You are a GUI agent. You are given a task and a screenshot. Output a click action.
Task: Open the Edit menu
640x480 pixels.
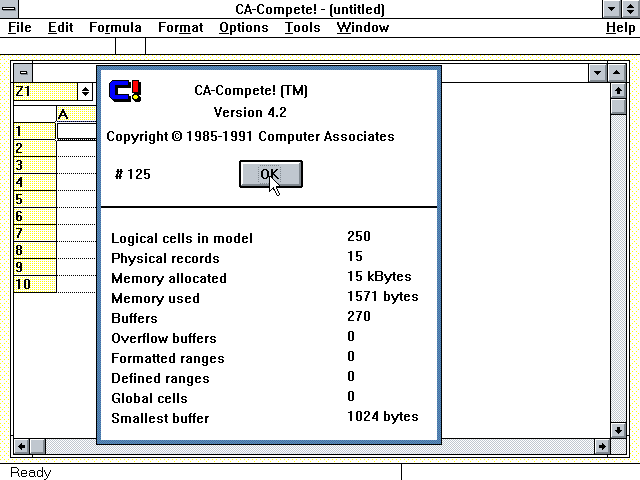click(x=60, y=28)
